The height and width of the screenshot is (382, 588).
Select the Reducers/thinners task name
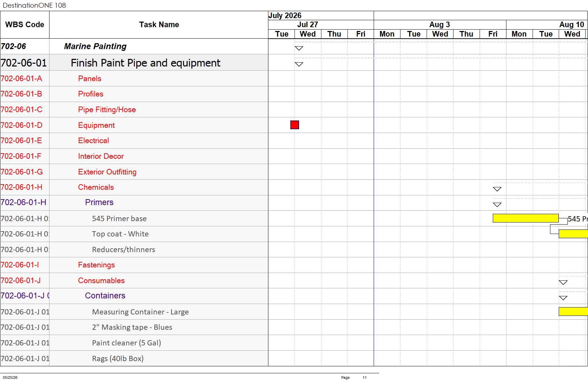click(123, 250)
